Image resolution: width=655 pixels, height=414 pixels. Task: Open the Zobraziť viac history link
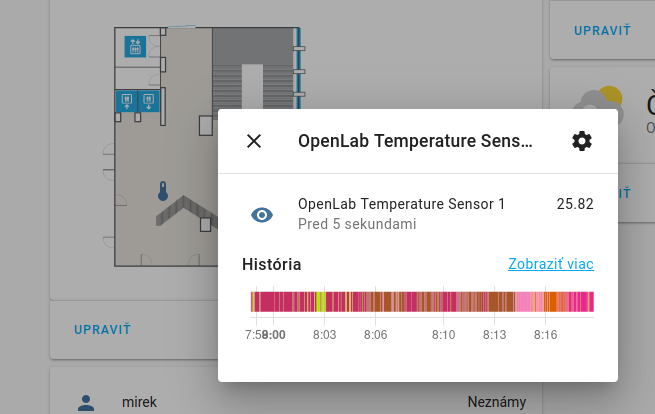(551, 264)
